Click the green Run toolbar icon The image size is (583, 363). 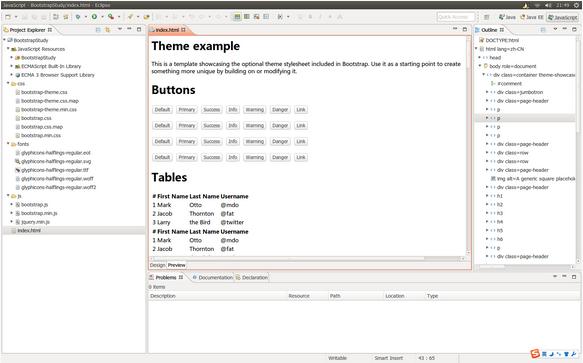pyautogui.click(x=94, y=17)
